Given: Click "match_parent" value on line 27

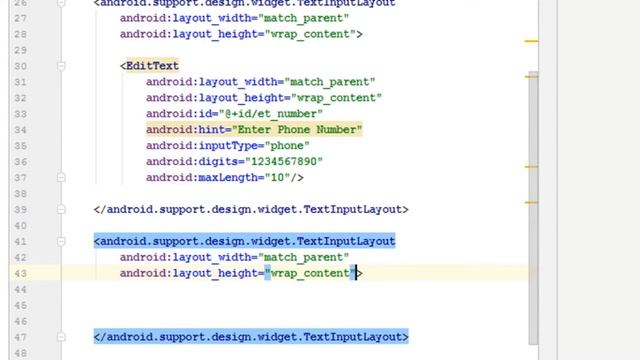Looking at the screenshot, I should (x=303, y=18).
